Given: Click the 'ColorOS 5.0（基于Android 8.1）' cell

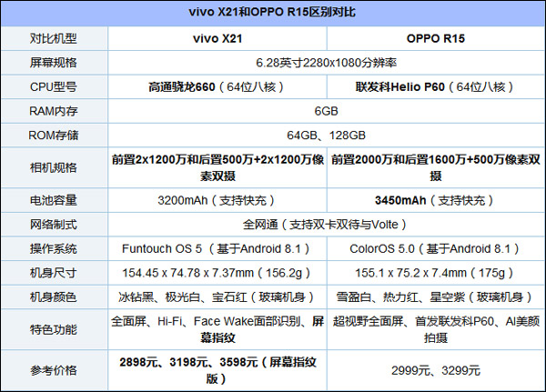Looking at the screenshot, I should point(436,248).
